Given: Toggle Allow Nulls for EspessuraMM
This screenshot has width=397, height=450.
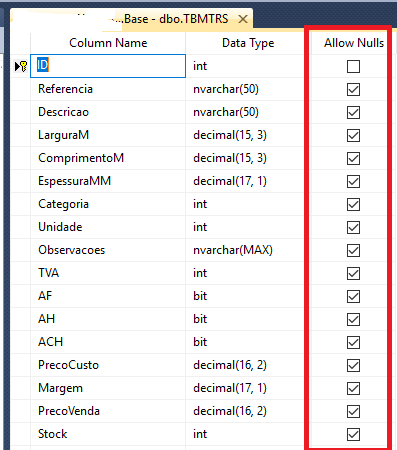Looking at the screenshot, I should click(353, 181).
